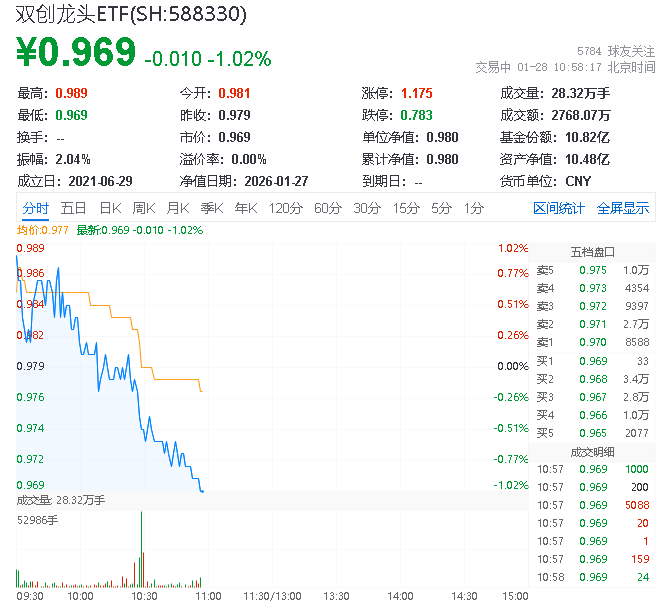Switch to the 五日 tab

tap(73, 208)
